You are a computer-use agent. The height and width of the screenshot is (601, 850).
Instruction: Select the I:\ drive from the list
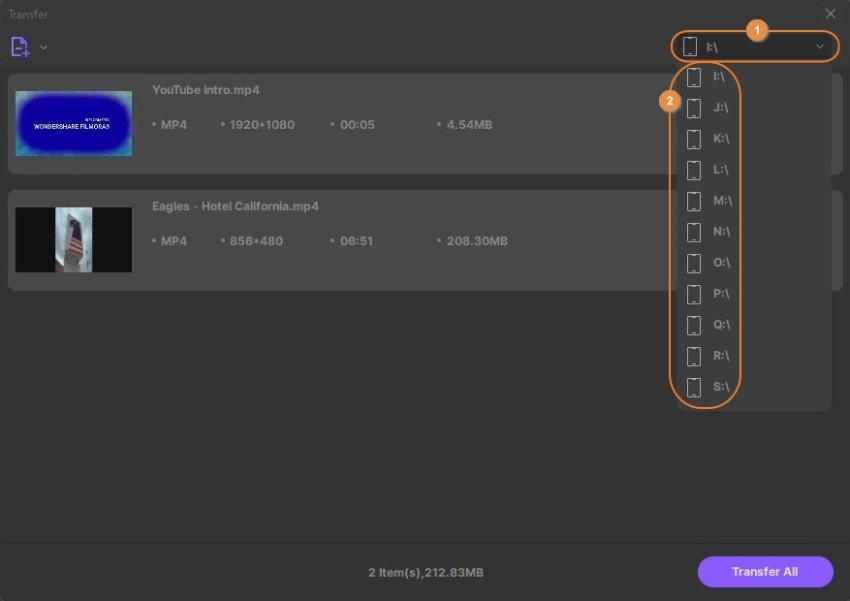click(719, 77)
